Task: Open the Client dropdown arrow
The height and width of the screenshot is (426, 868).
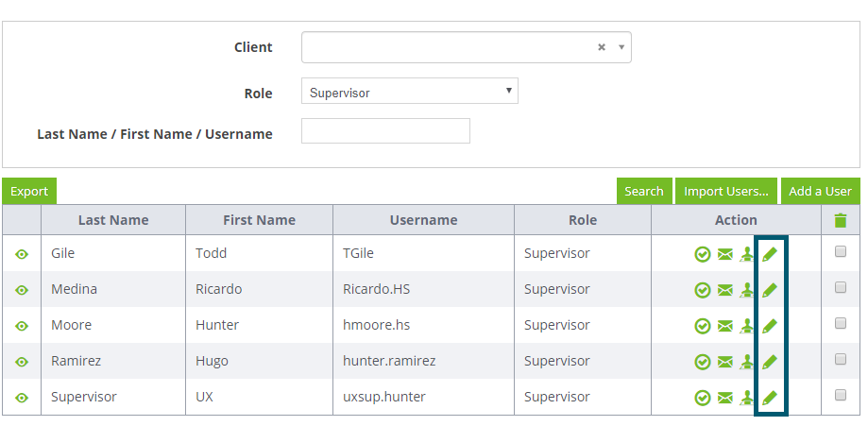Action: point(621,47)
